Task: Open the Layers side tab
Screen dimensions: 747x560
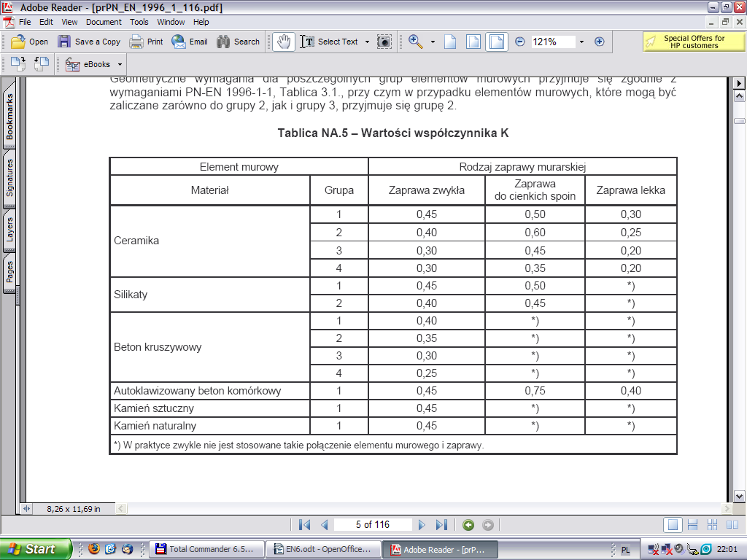Action: 9,230
